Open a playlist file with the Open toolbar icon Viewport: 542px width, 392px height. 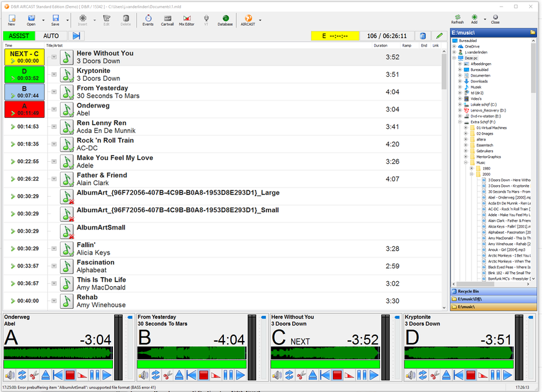(x=31, y=20)
